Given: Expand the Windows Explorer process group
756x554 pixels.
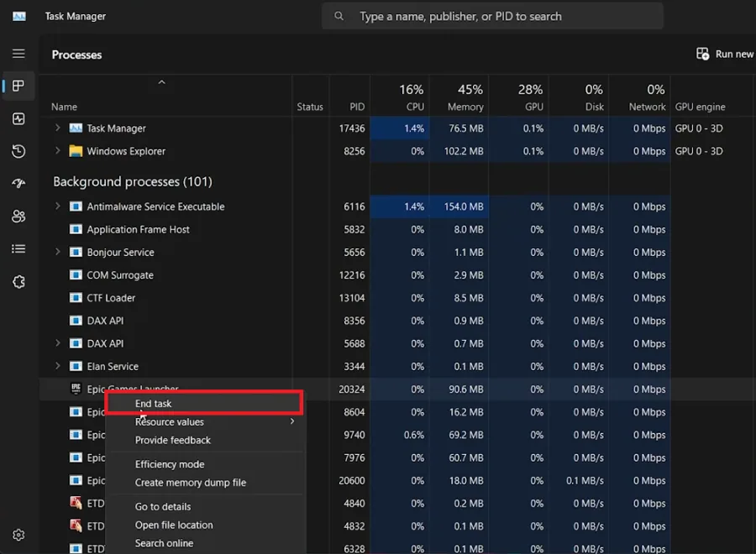Looking at the screenshot, I should pyautogui.click(x=58, y=151).
